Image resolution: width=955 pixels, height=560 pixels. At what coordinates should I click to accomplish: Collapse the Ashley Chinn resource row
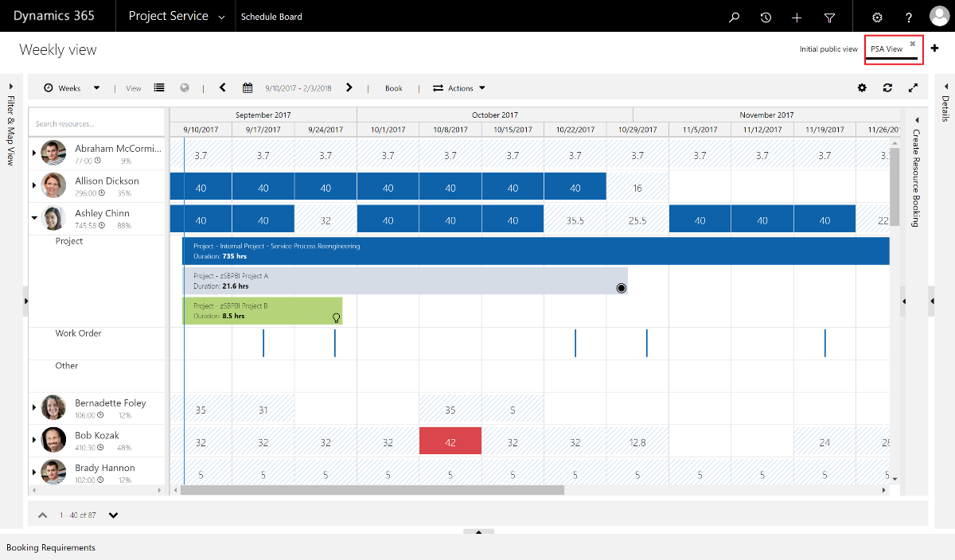click(x=34, y=216)
